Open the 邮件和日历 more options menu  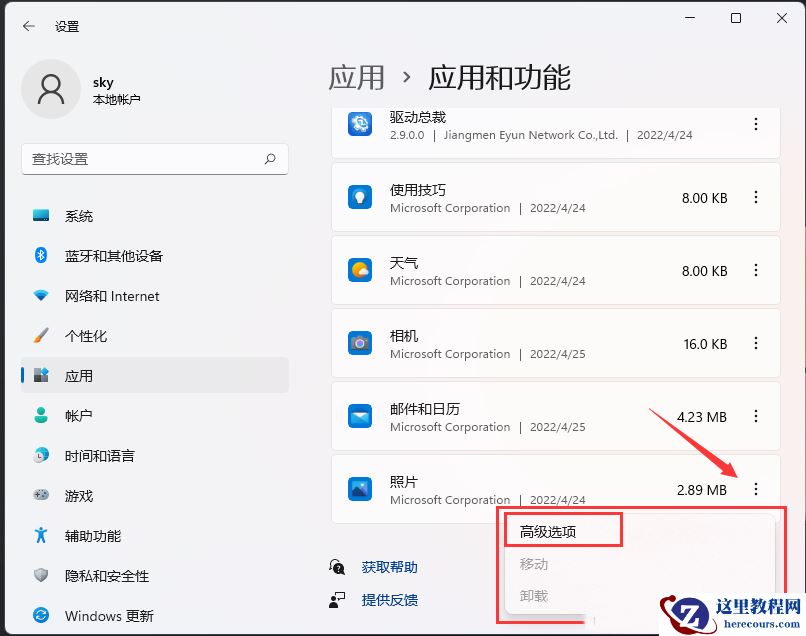point(757,416)
